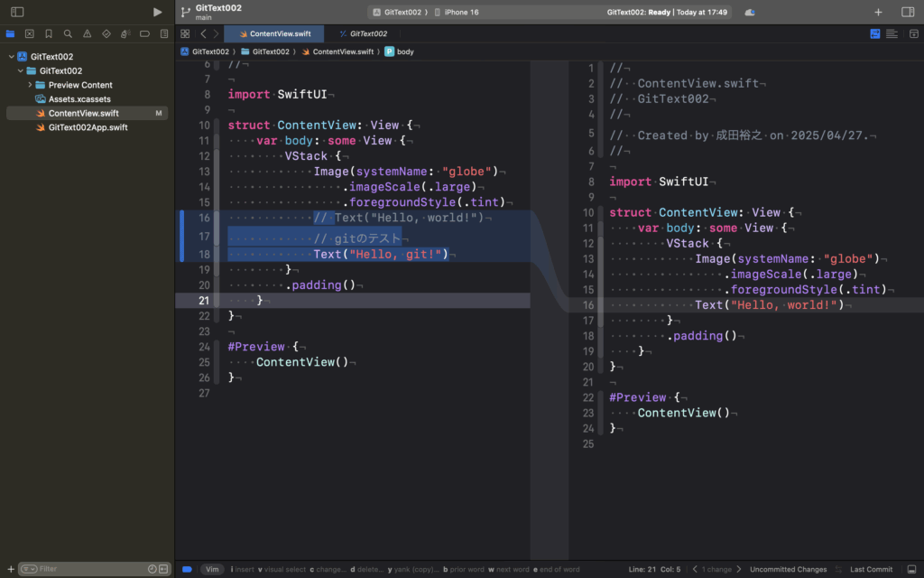Toggle the inspector sidebar
This screenshot has width=924, height=578.
click(908, 12)
